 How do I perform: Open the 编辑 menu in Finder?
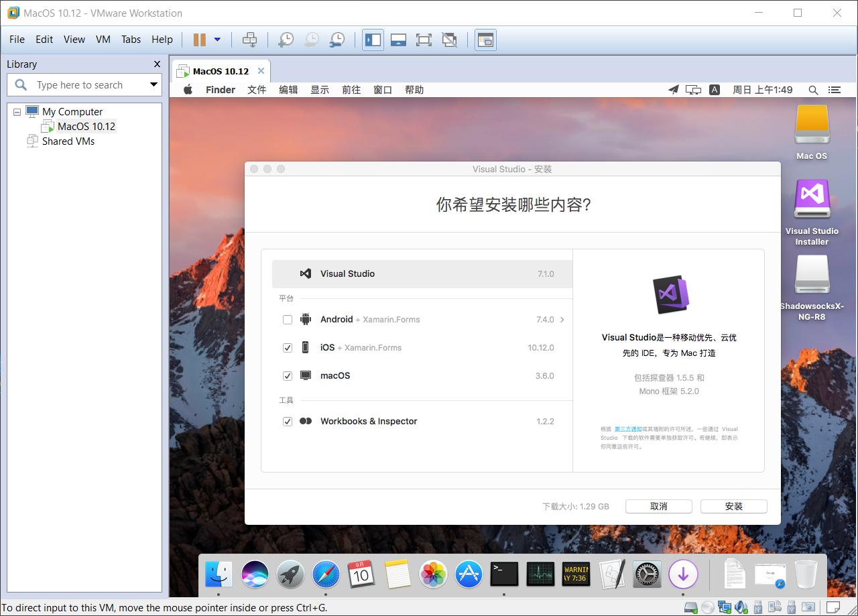(288, 90)
